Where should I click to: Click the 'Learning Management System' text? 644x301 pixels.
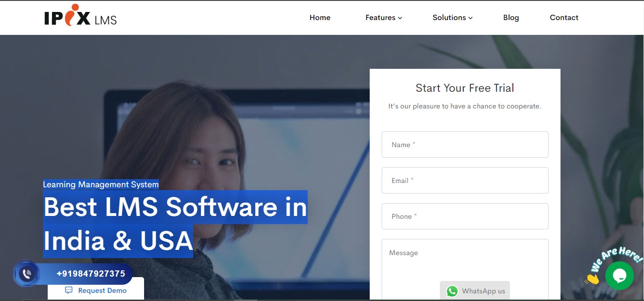pos(101,184)
